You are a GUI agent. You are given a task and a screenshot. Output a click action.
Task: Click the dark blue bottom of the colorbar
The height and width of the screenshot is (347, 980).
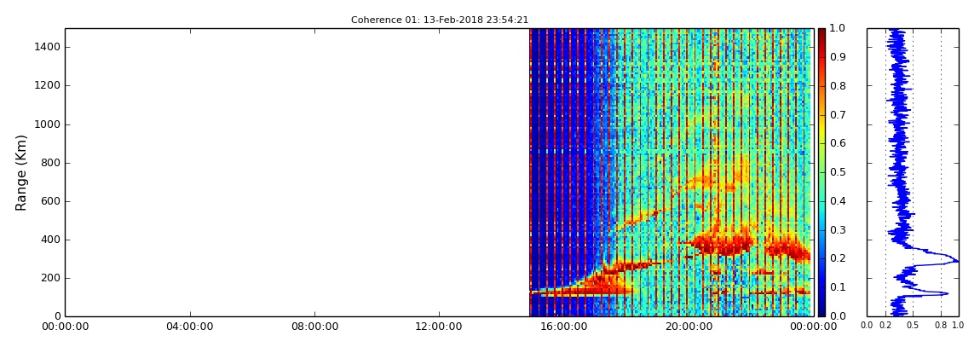(x=821, y=310)
